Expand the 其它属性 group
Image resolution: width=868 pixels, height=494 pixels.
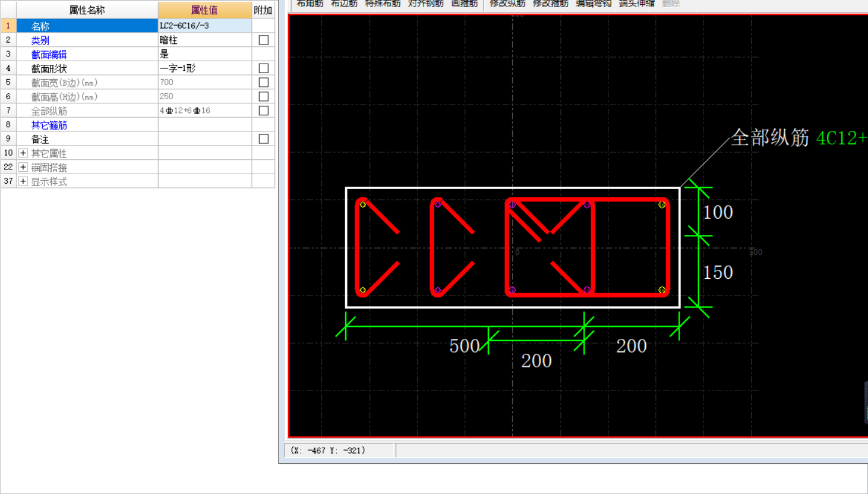[23, 153]
